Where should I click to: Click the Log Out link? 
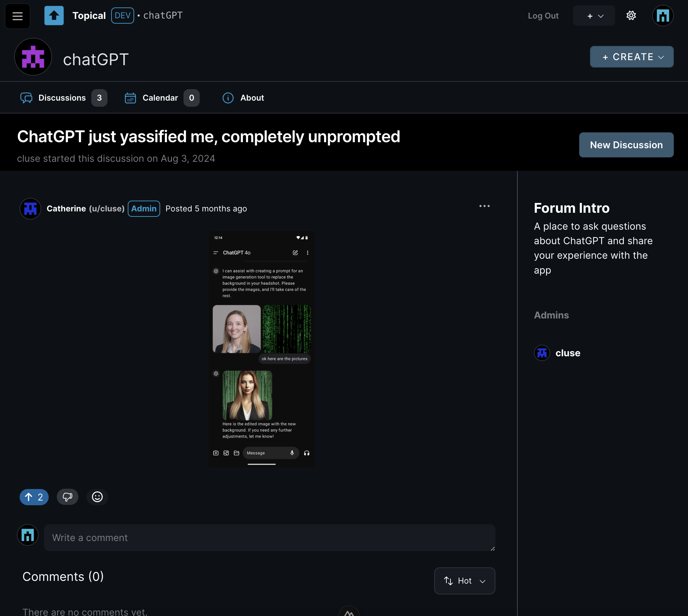pyautogui.click(x=543, y=16)
